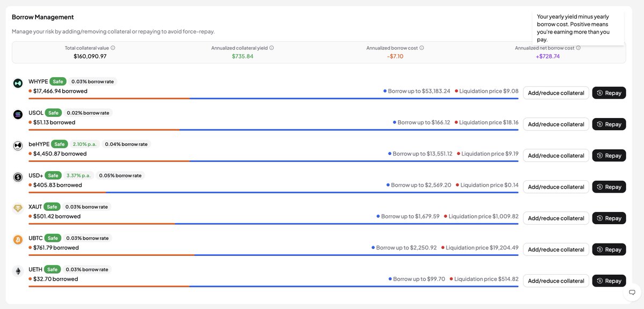Add/reduce collateral for XAUT
Viewport: 644px width, 309px height.
tap(556, 218)
